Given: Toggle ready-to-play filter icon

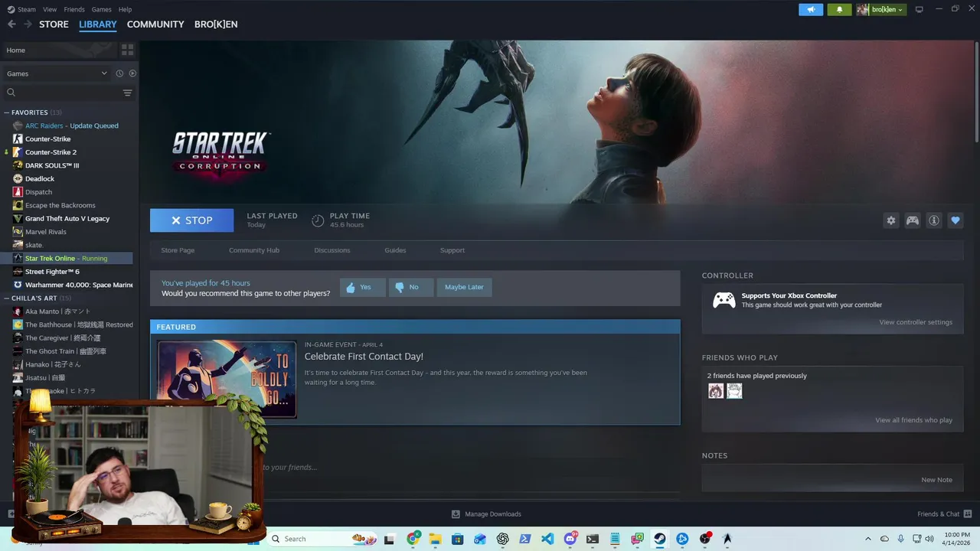Looking at the screenshot, I should click(132, 73).
